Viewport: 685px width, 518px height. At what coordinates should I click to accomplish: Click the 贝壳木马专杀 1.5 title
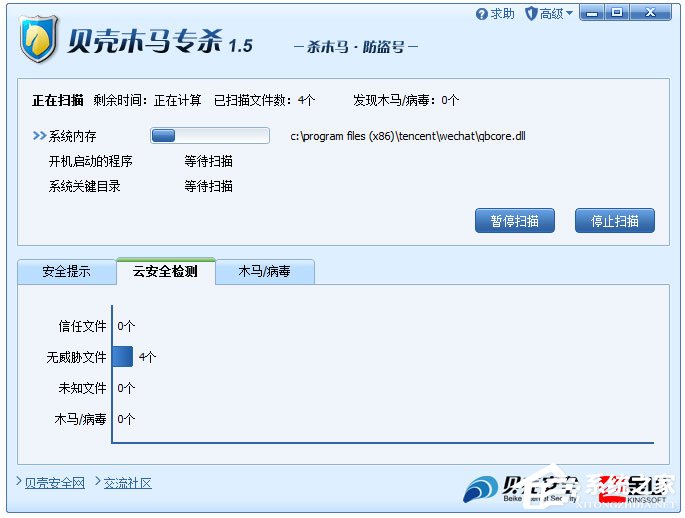coord(160,42)
